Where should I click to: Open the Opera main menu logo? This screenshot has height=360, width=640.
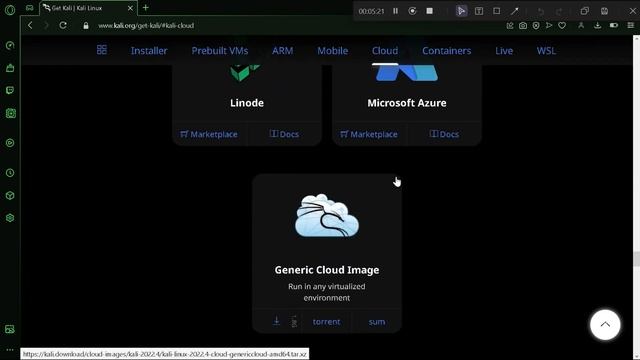[10, 9]
